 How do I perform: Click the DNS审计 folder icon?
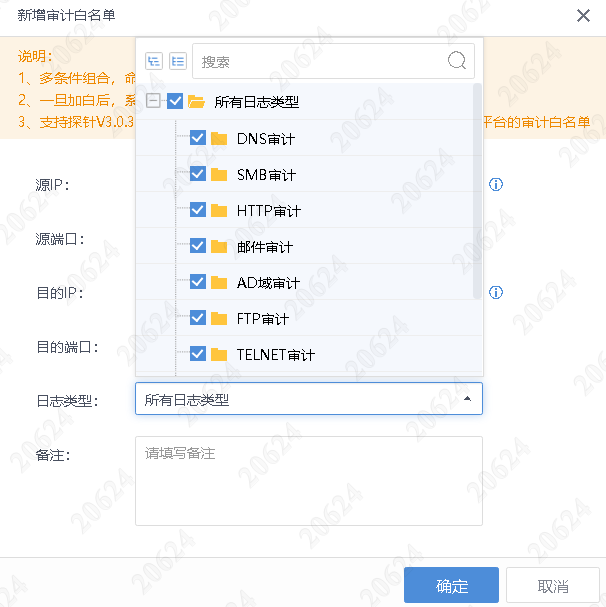tap(220, 138)
